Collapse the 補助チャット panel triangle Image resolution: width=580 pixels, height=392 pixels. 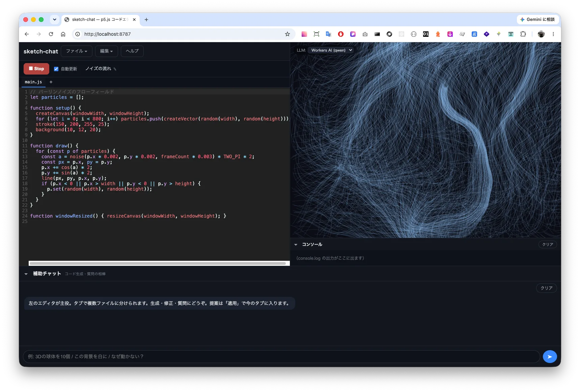26,274
